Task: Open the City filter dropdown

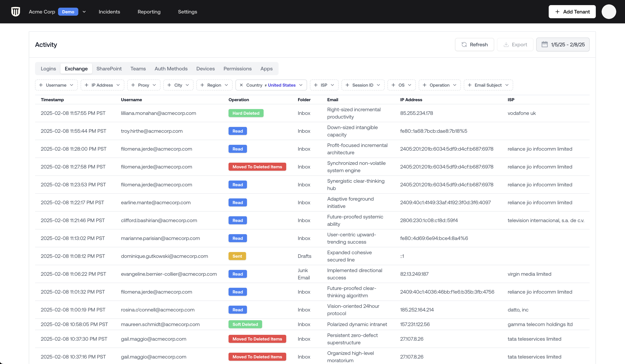Action: pos(178,85)
